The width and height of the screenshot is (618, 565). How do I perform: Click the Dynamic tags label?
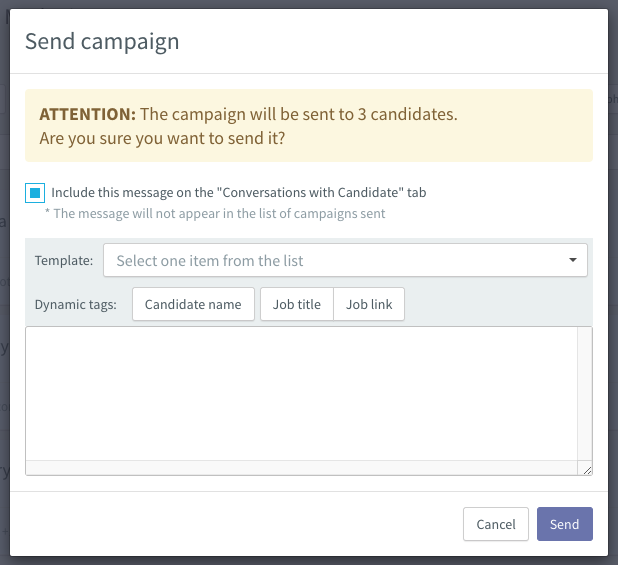click(76, 305)
